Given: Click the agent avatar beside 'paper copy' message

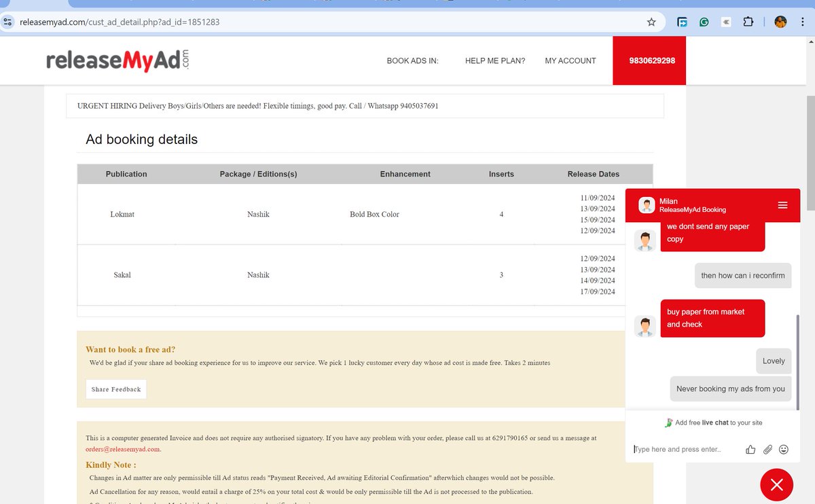Looking at the screenshot, I should click(645, 240).
